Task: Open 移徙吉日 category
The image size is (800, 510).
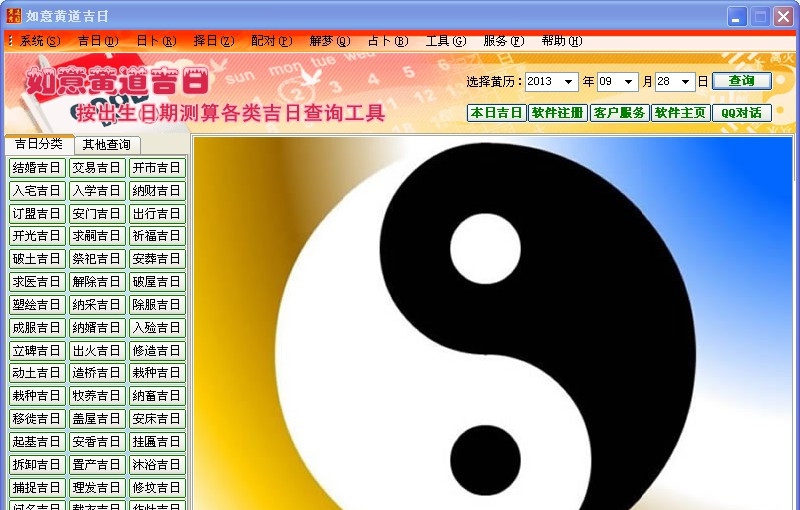Action: (37, 419)
